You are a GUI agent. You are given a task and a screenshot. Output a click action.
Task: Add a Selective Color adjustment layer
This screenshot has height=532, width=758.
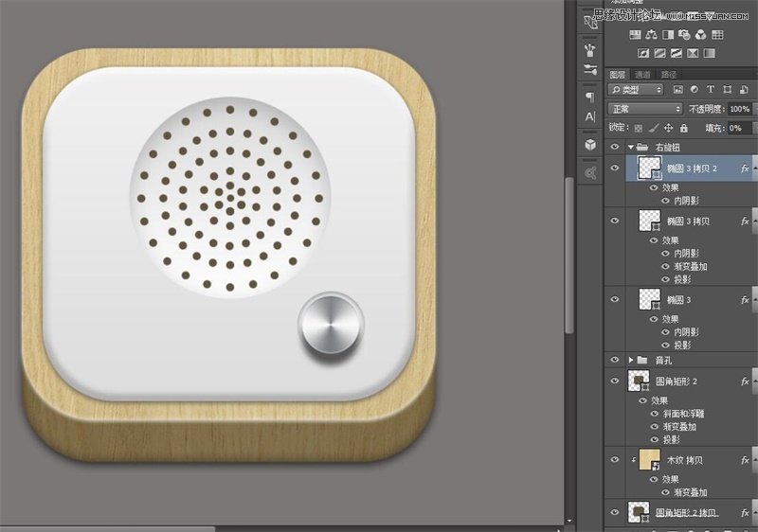pyautogui.click(x=693, y=53)
